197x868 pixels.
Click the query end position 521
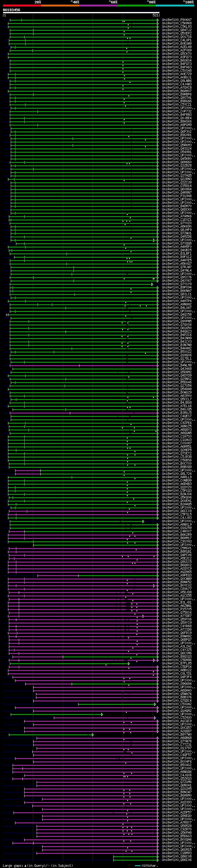[155, 15]
